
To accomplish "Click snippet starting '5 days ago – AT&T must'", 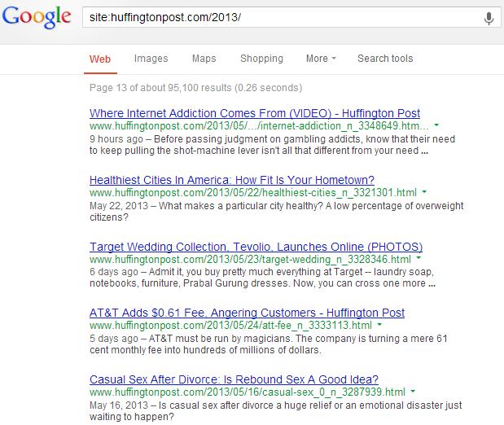I will click(x=269, y=344).
